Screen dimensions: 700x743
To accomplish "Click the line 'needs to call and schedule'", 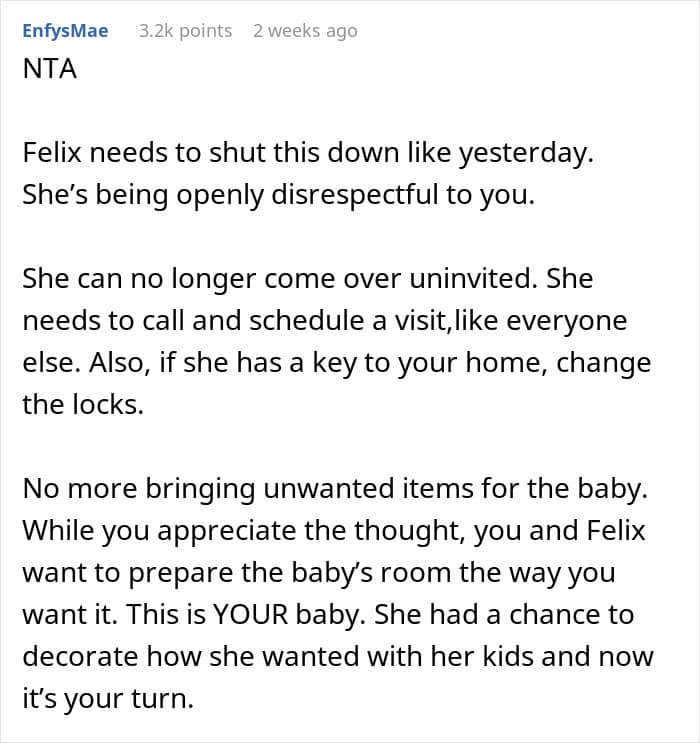I will (325, 321).
